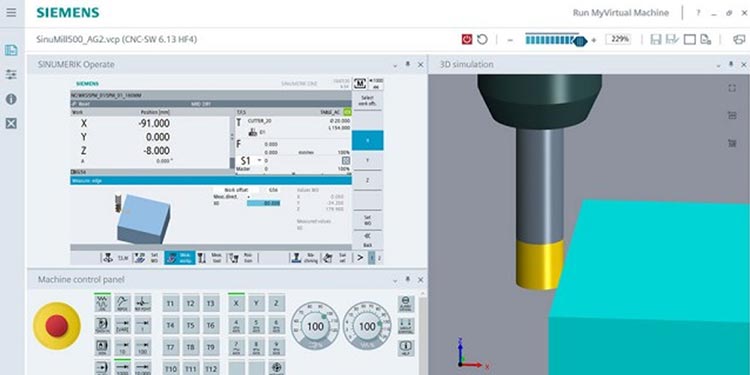Select the increment 1000 key
The height and width of the screenshot is (375, 750).
coord(122,367)
